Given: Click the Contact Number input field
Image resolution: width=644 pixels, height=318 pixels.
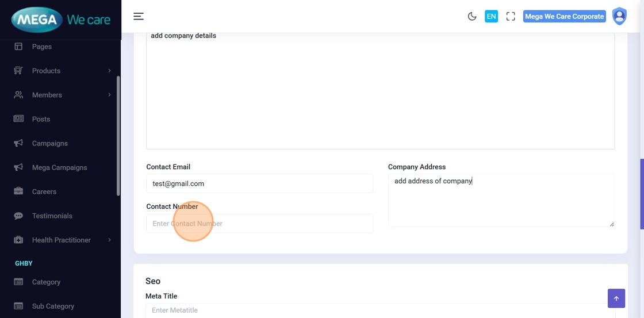Looking at the screenshot, I should 259,224.
